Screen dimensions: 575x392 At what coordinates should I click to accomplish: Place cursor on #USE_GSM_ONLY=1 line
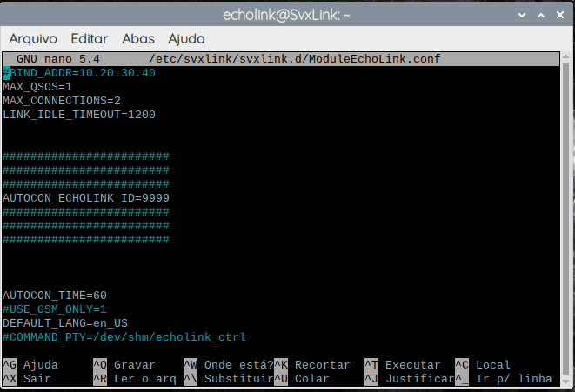(55, 309)
